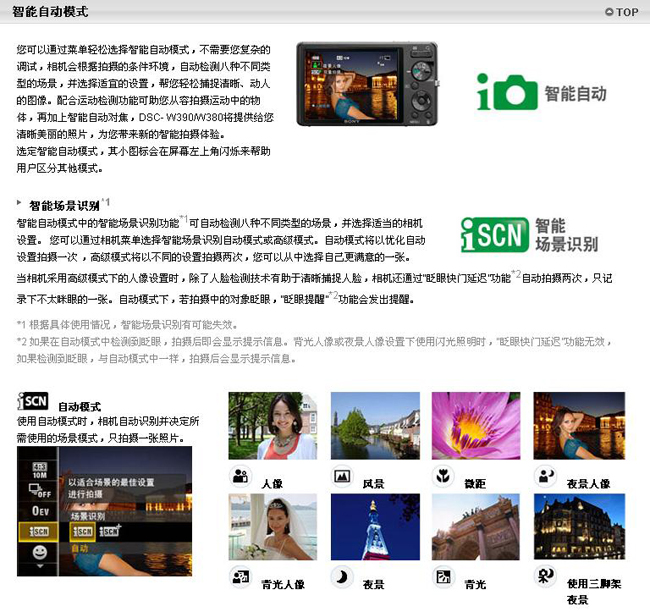Click the 背光人像 backlight portrait icon
650x612 pixels.
click(x=240, y=576)
